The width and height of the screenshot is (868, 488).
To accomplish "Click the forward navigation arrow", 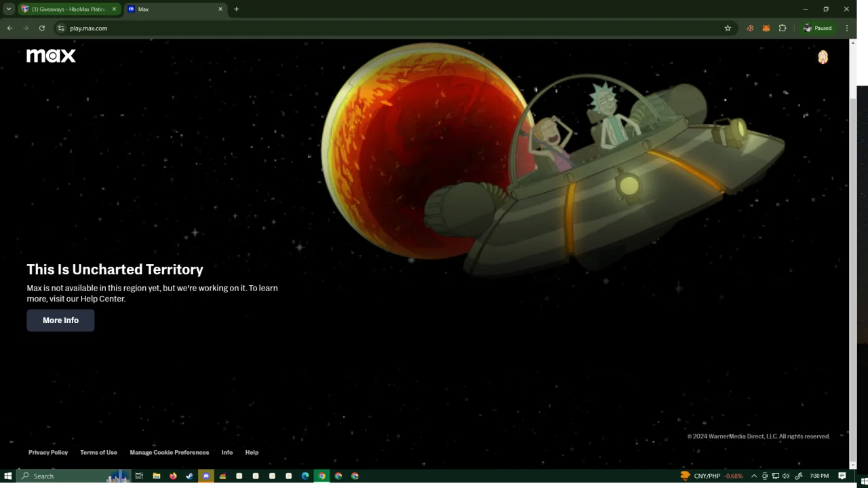I will pyautogui.click(x=26, y=29).
